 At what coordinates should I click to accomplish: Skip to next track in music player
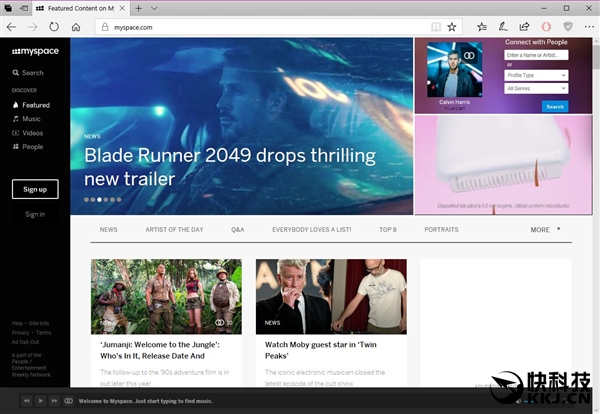[x=53, y=401]
